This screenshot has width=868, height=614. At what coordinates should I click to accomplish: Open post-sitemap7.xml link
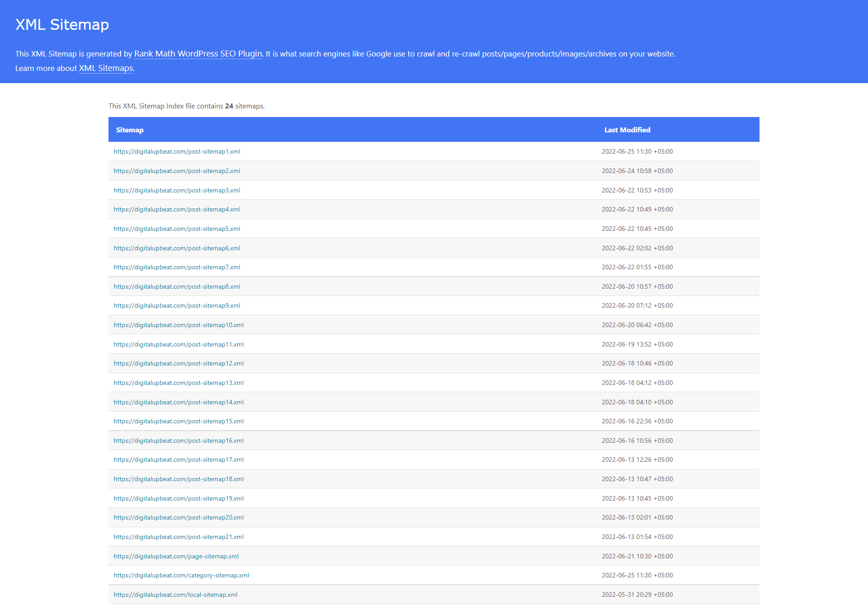pos(177,267)
